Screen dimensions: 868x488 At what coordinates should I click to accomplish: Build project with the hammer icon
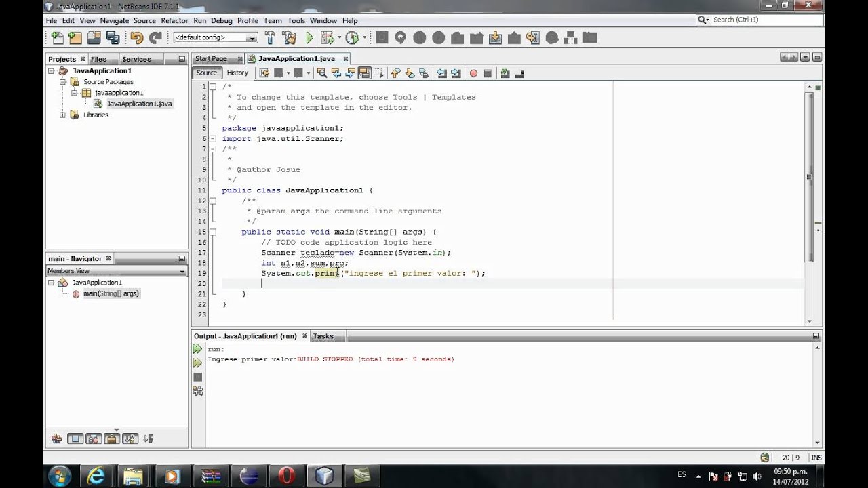coord(271,38)
